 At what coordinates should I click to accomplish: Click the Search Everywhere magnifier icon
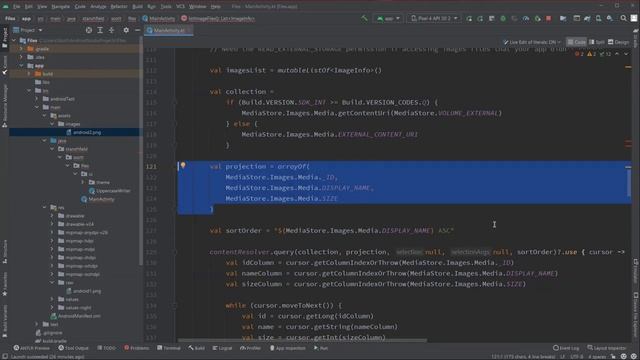pos(623,18)
